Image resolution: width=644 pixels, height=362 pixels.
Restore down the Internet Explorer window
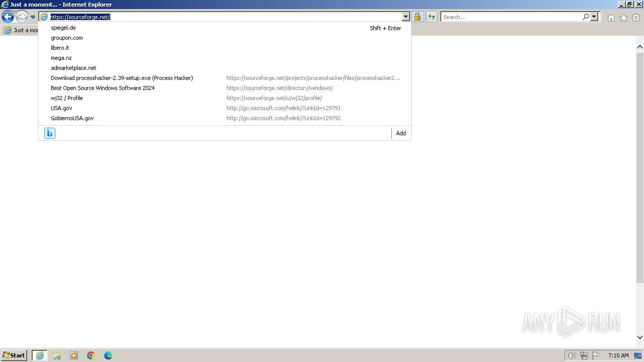[629, 5]
